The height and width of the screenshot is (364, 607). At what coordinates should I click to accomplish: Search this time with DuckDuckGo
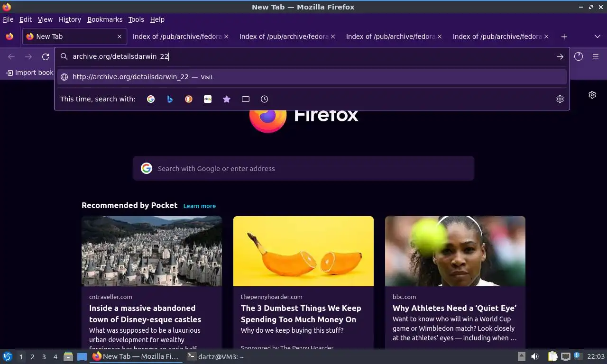189,99
